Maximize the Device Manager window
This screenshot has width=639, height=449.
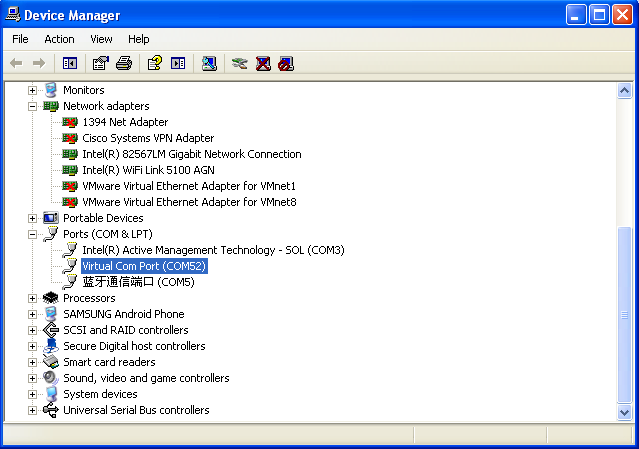click(x=599, y=15)
